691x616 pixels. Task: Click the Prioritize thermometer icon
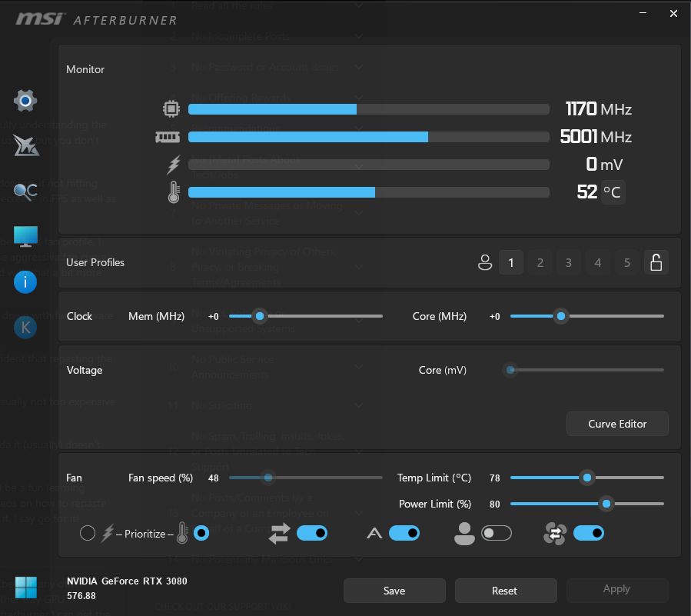(182, 533)
